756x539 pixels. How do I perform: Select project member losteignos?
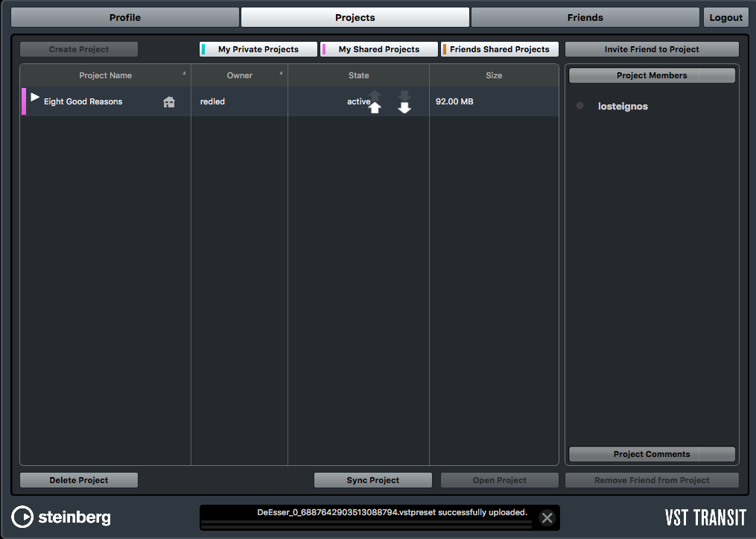(623, 106)
